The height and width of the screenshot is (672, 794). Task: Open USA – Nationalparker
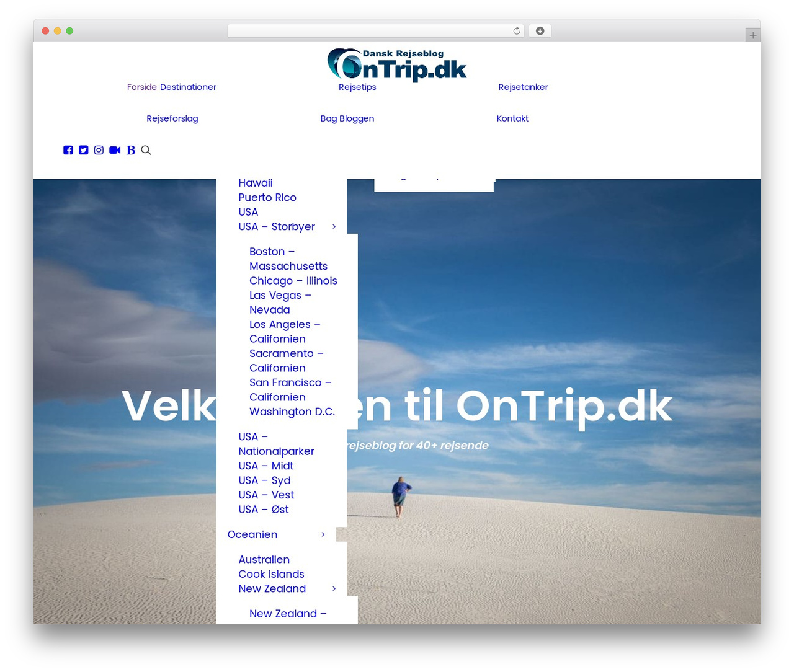pyautogui.click(x=276, y=444)
